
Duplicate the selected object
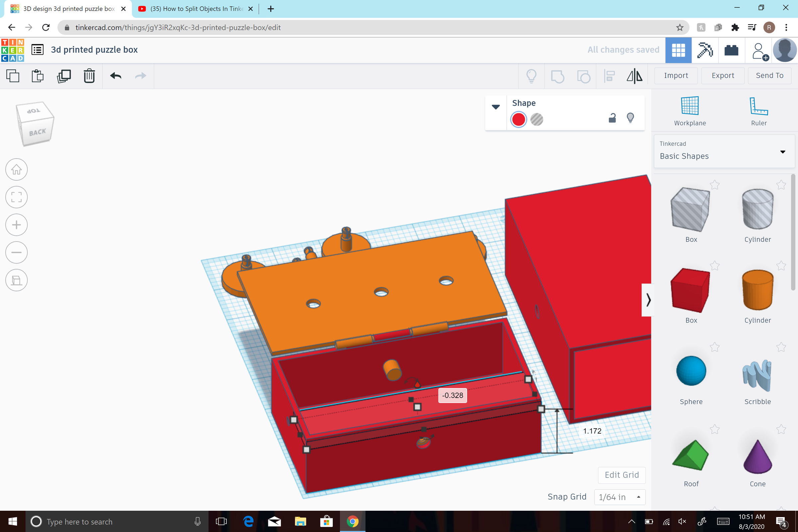pyautogui.click(x=64, y=76)
